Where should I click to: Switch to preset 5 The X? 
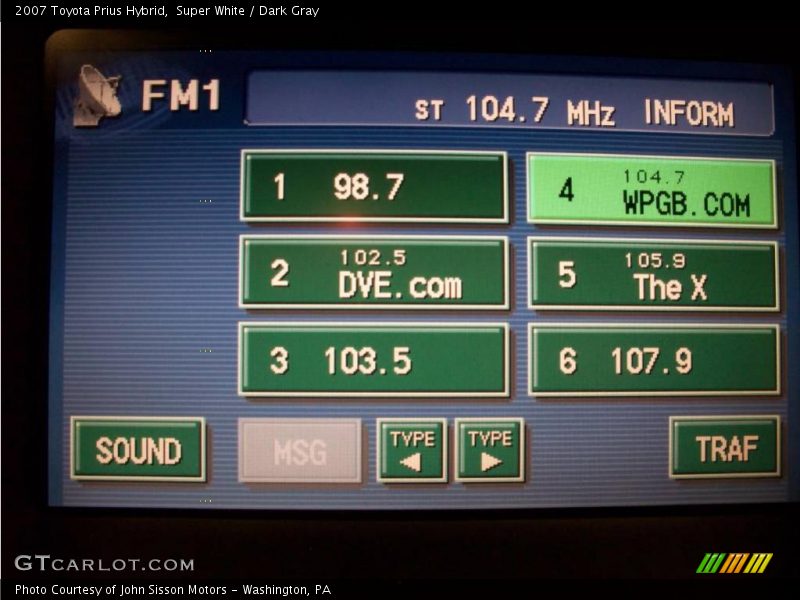point(654,274)
